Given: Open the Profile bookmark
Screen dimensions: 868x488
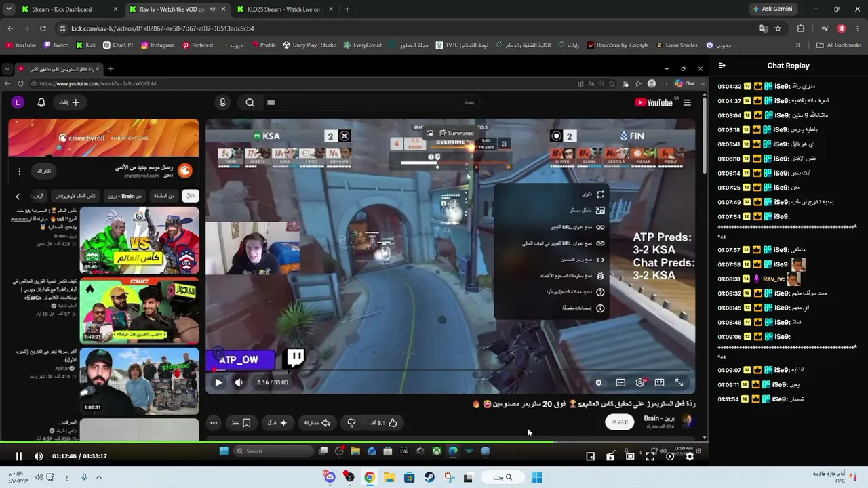Looking at the screenshot, I should click(x=263, y=45).
